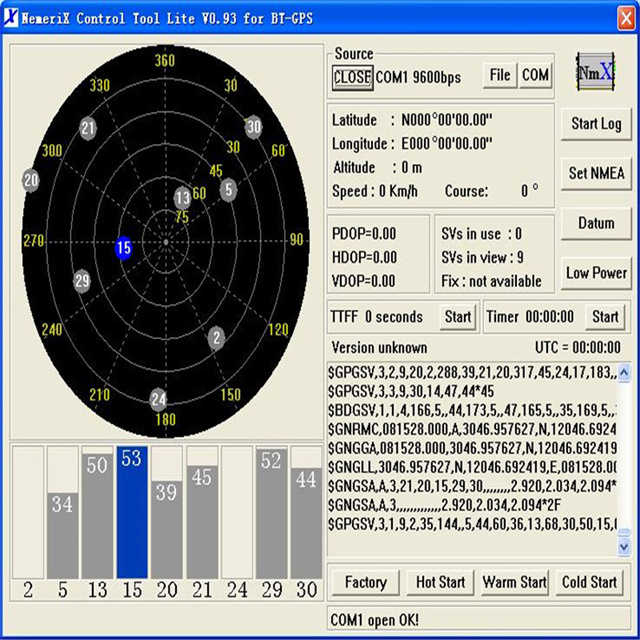This screenshot has width=640, height=640.
Task: Select satellite 20 marker on sky plot
Action: pyautogui.click(x=31, y=180)
